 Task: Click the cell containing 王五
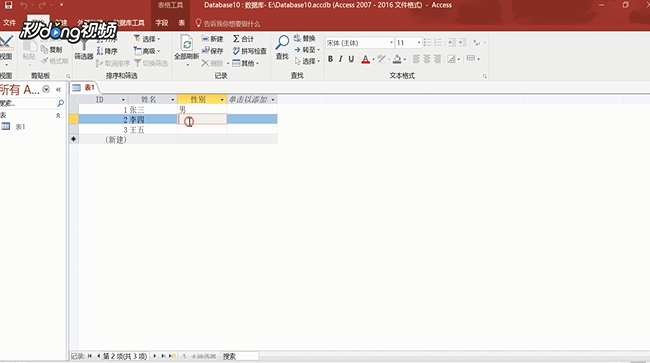[x=153, y=130]
